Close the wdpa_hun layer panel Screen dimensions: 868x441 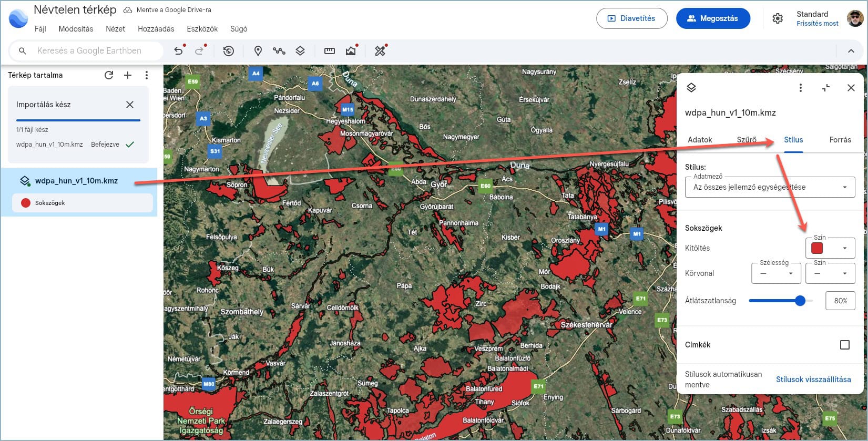coord(851,88)
